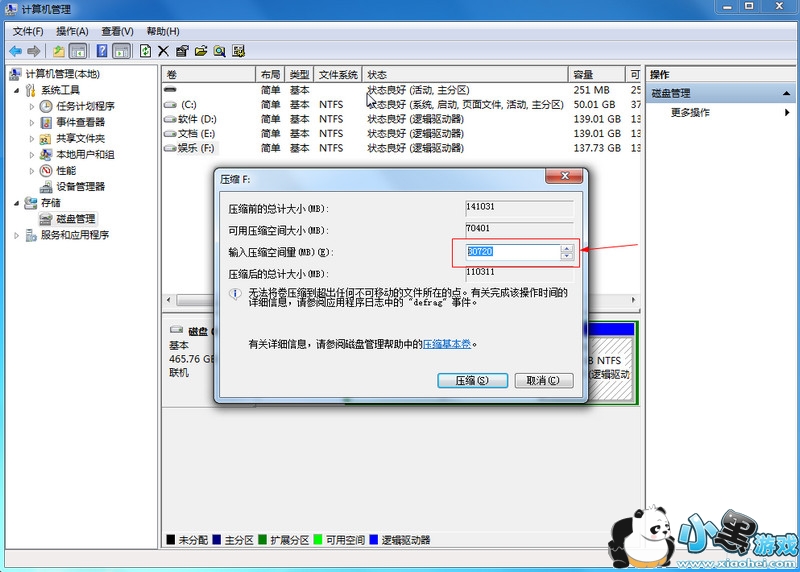The image size is (800, 572).
Task: Select 共享文件夹 tree node
Action: click(81, 138)
